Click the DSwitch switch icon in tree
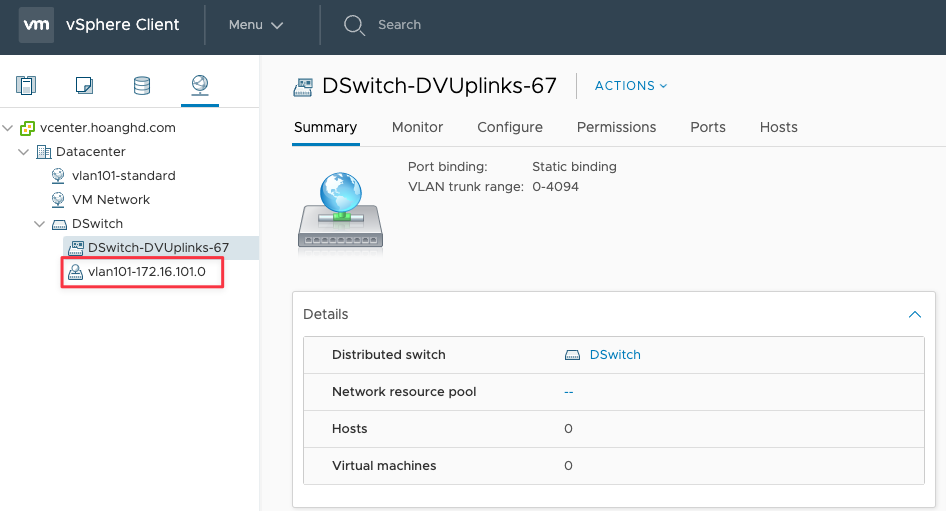Viewport: 946px width, 511px height. [x=59, y=224]
